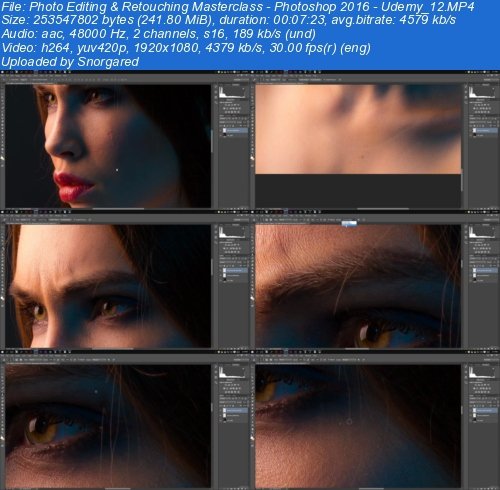Click the vertical scrollbar in furrowed brow frame
Viewport: 500px width, 490px height.
[x=212, y=267]
